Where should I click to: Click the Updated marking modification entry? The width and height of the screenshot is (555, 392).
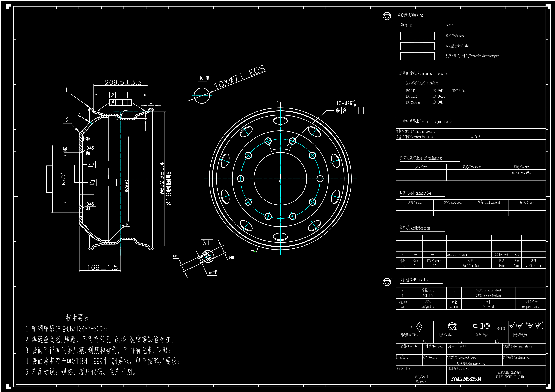click(x=457, y=255)
